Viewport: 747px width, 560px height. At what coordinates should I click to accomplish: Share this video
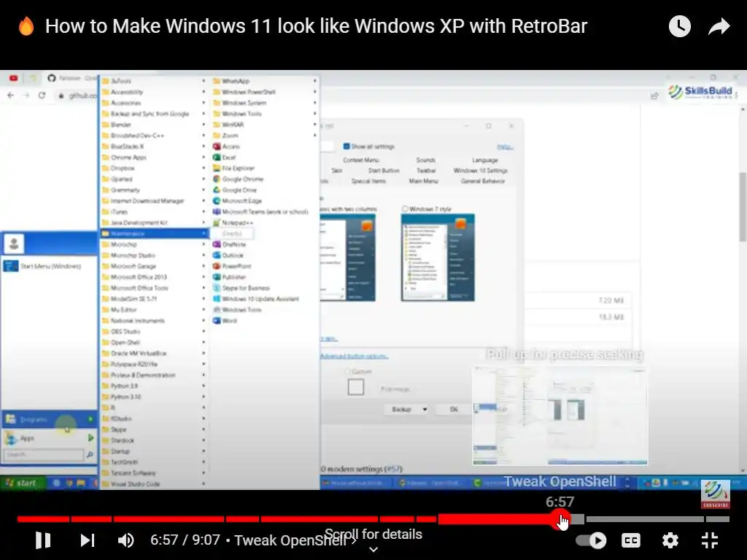[719, 26]
